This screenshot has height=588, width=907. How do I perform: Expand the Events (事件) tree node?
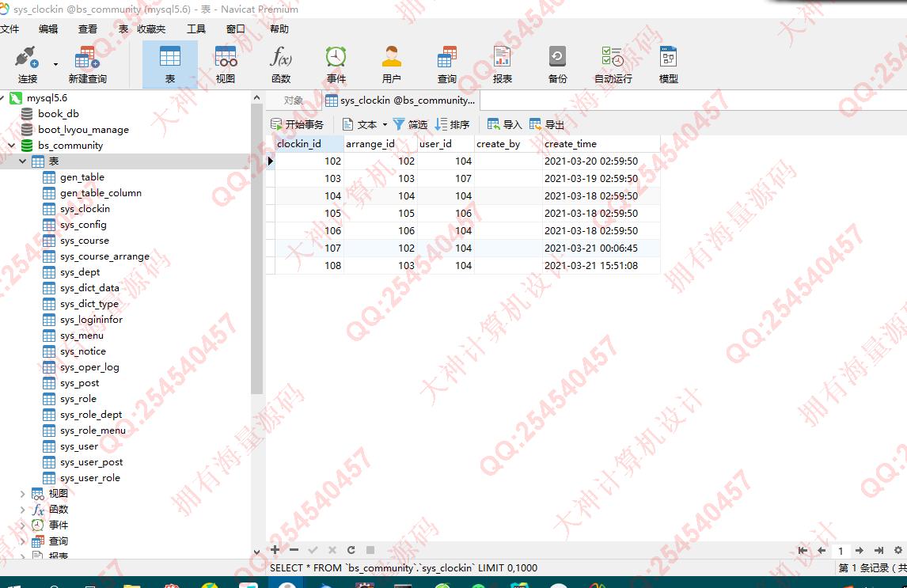click(23, 525)
